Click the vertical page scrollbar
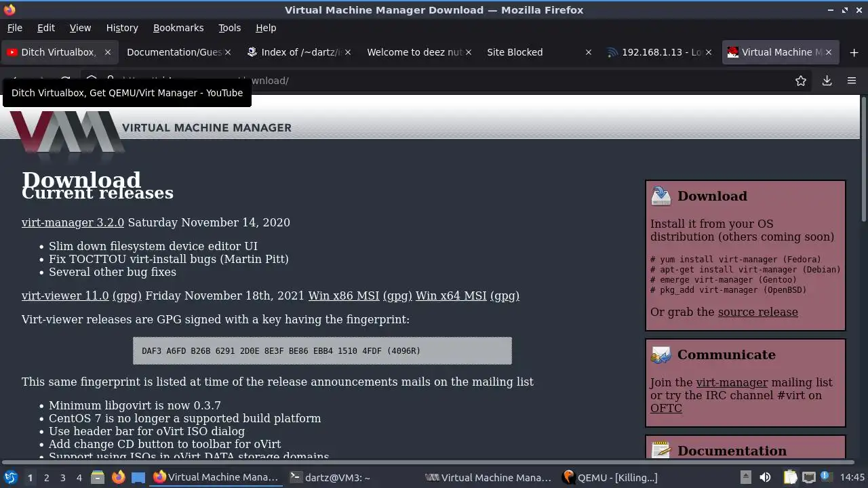Screen dimensions: 868x488 click(x=863, y=159)
